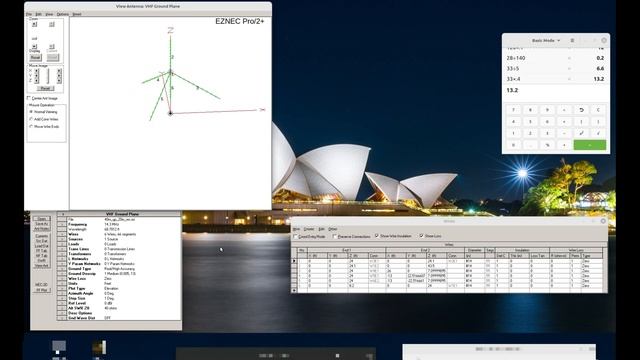Click Open button in EZNEC control panel
The height and width of the screenshot is (360, 640).
[x=42, y=219]
